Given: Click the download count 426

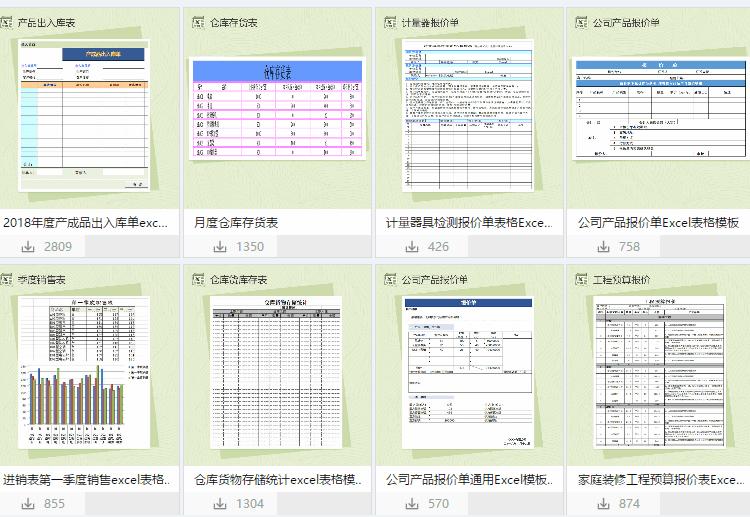Looking at the screenshot, I should 438,247.
